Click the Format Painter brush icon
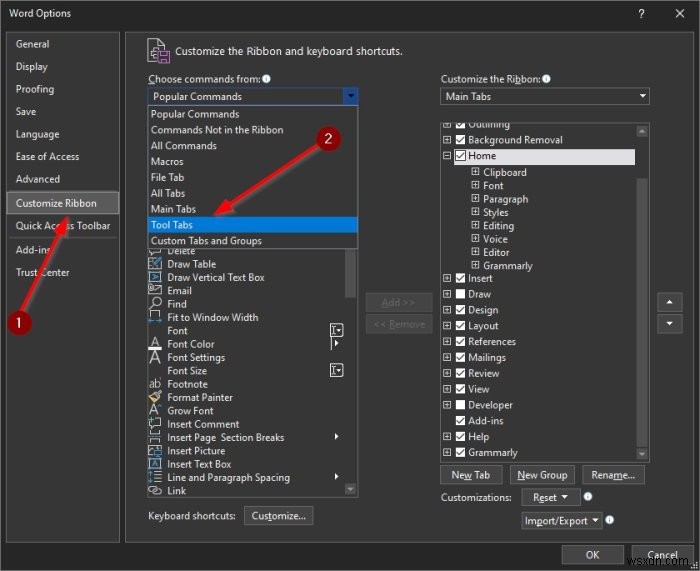 [155, 397]
